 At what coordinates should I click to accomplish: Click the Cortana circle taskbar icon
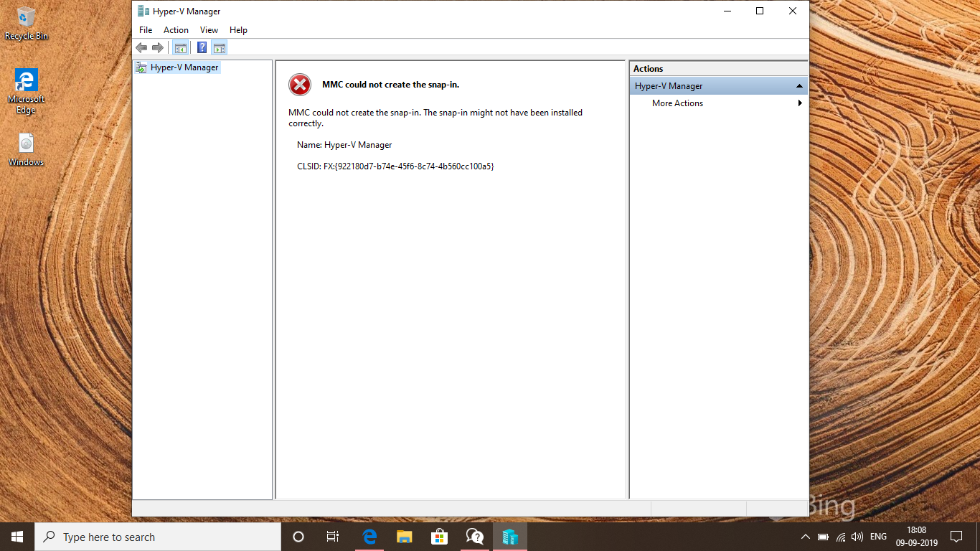(x=298, y=537)
